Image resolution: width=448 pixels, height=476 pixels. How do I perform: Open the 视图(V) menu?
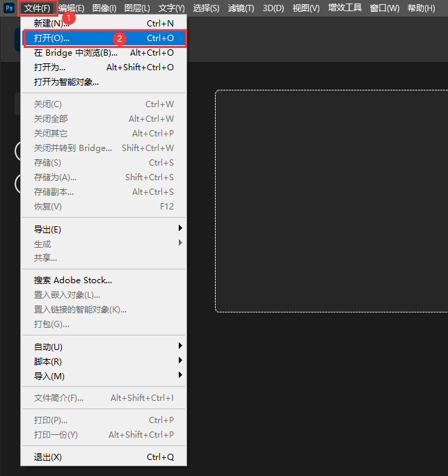(306, 8)
